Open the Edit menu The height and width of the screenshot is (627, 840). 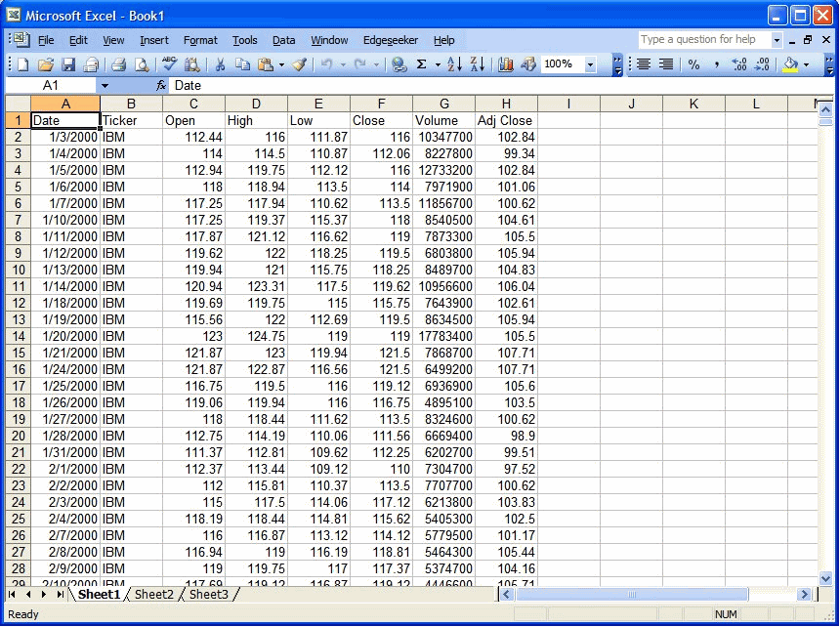coord(78,40)
